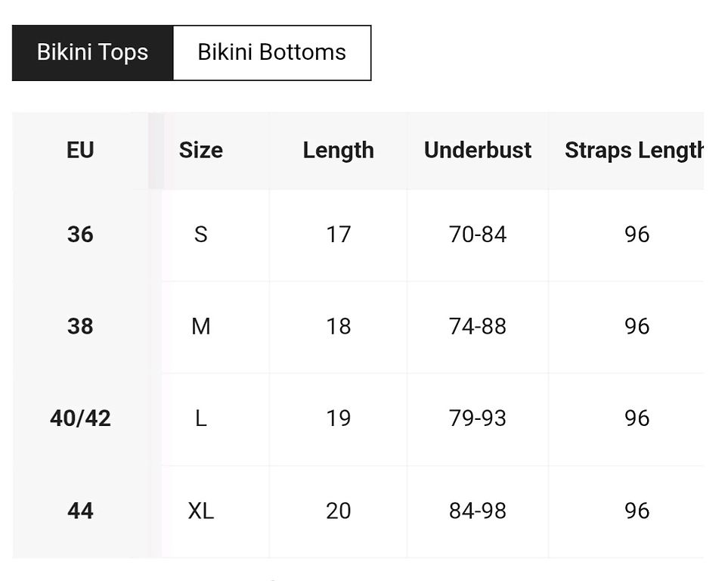
Task: Click the Size column header
Action: [x=200, y=150]
